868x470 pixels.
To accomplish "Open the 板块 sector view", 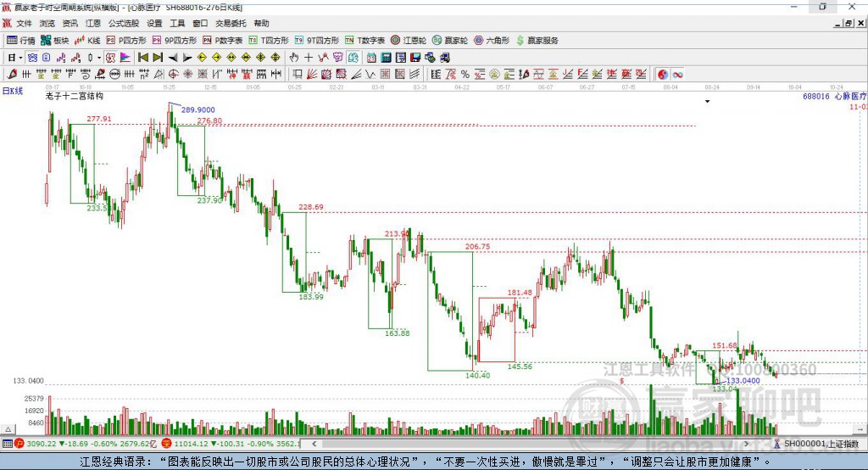I will [55, 41].
